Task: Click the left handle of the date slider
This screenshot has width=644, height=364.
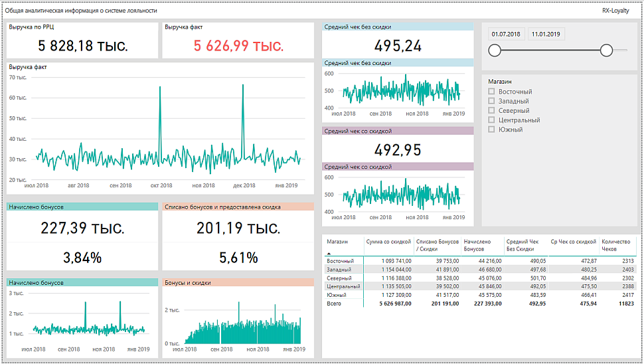Action: [x=494, y=50]
